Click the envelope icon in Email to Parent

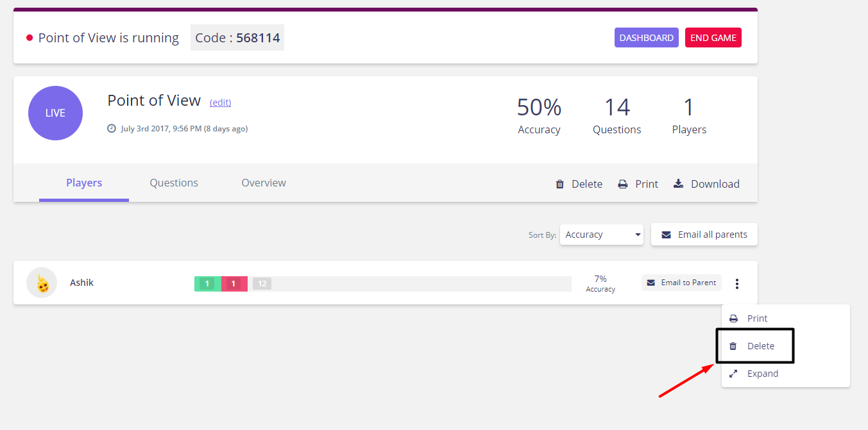click(x=651, y=283)
